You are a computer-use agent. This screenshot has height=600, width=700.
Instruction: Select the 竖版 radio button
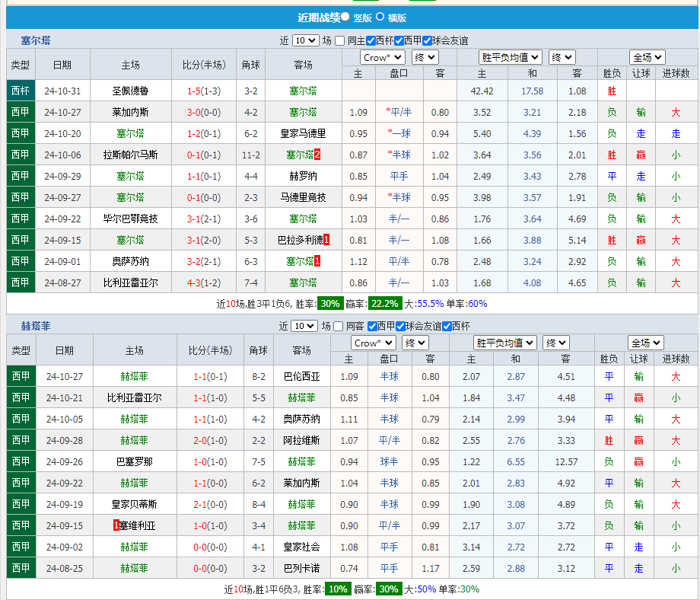(x=344, y=17)
